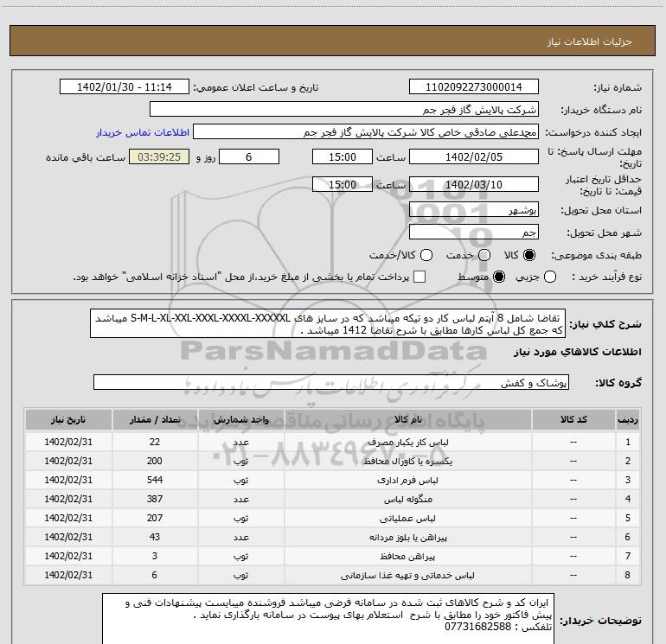The width and height of the screenshot is (666, 644).
Task: Click the quantity cell 22
Action: click(155, 442)
